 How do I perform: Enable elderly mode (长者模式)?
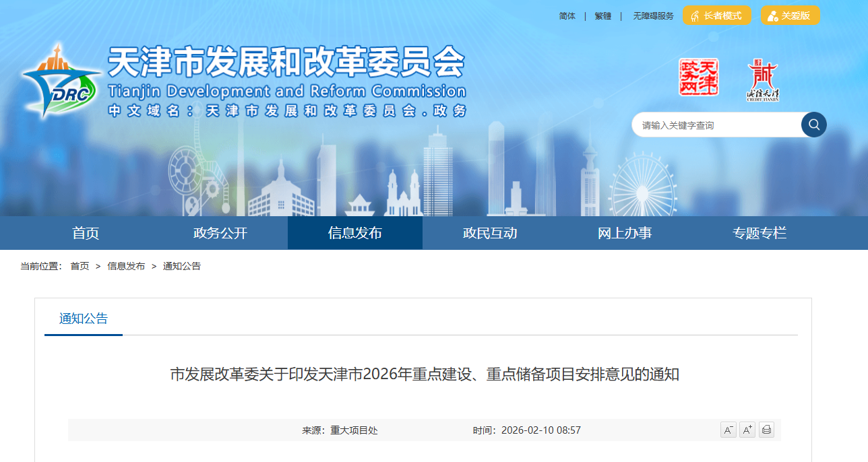[717, 15]
